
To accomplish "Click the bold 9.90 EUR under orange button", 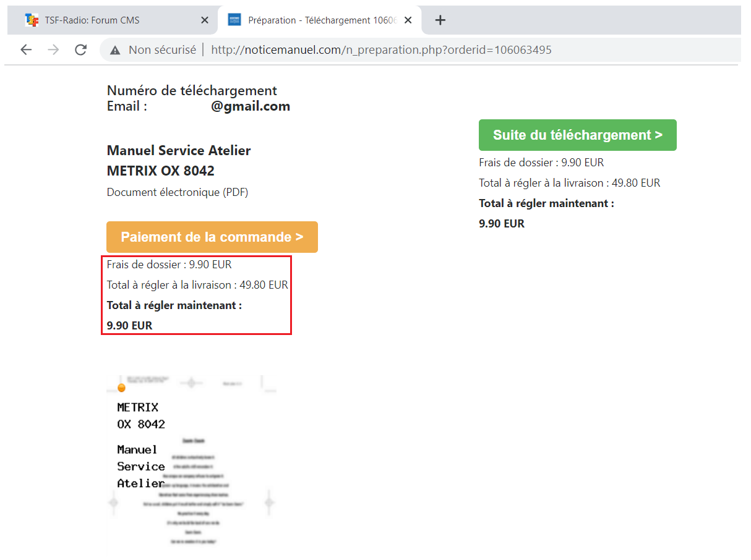I will (129, 326).
